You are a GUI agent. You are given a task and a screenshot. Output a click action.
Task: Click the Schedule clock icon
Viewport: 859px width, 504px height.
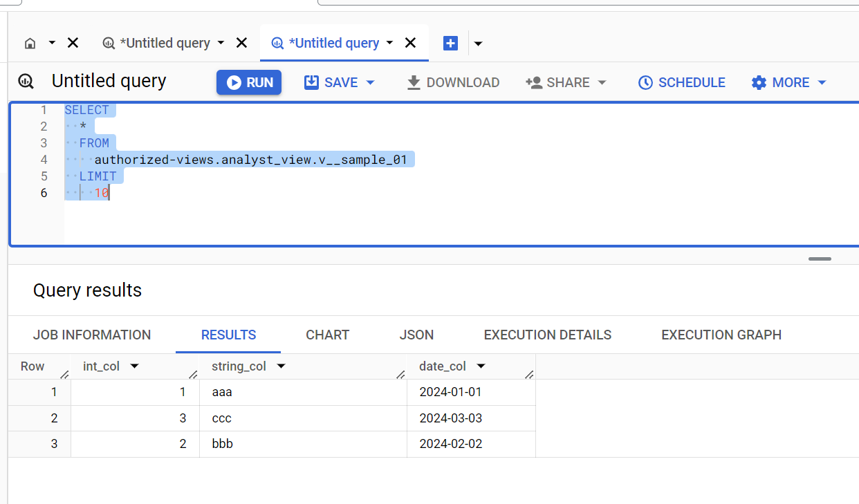(x=644, y=82)
